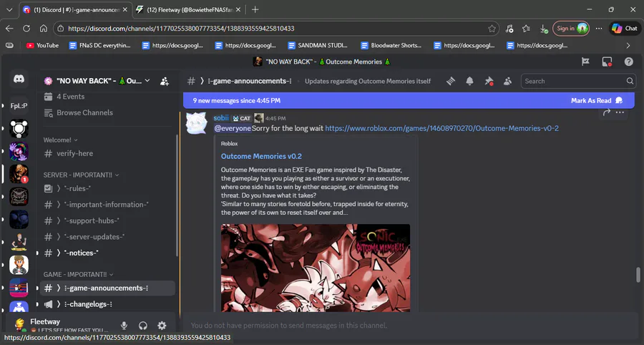This screenshot has width=644, height=345.
Task: Open the 4 Events item
Action: point(107,97)
